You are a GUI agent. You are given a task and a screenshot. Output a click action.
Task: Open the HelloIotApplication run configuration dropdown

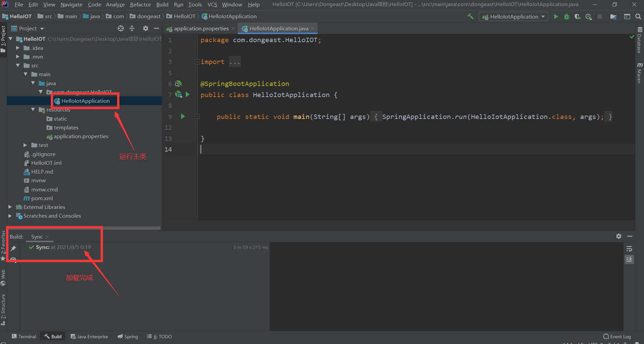pos(513,17)
